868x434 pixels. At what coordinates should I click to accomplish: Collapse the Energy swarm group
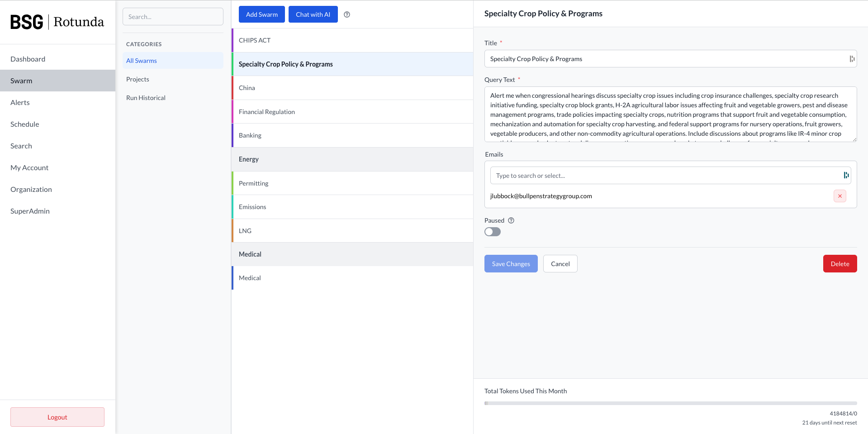click(x=352, y=159)
